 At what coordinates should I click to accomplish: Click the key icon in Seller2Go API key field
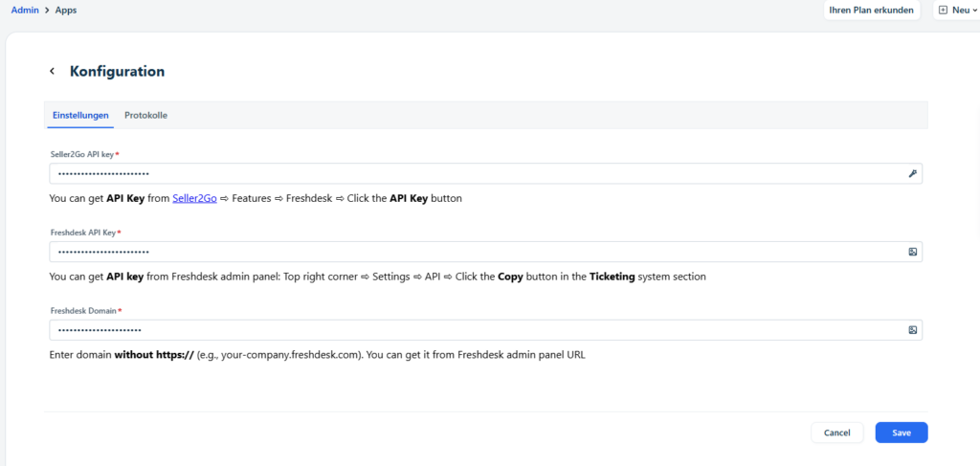pos(912,173)
